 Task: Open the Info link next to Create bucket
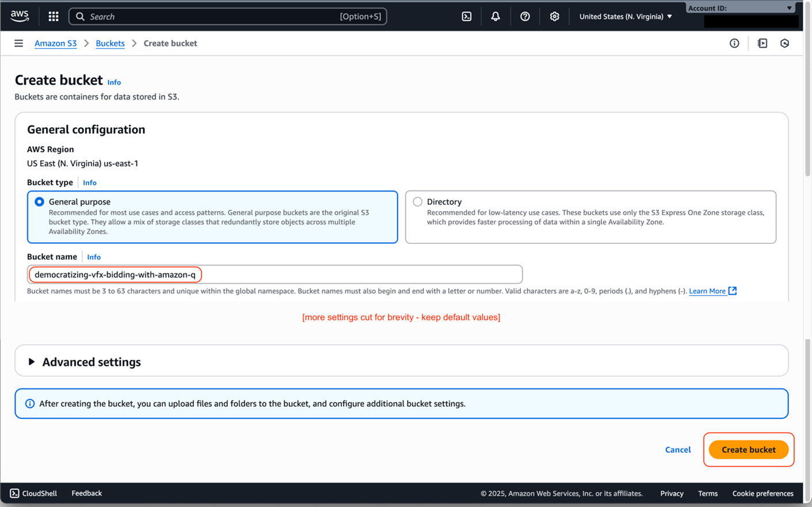[x=114, y=82]
